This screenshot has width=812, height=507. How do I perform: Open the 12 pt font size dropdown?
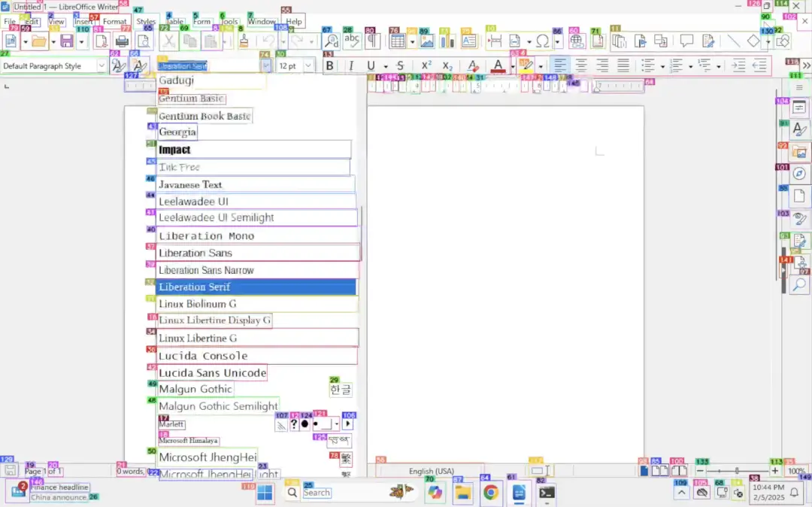tap(308, 65)
